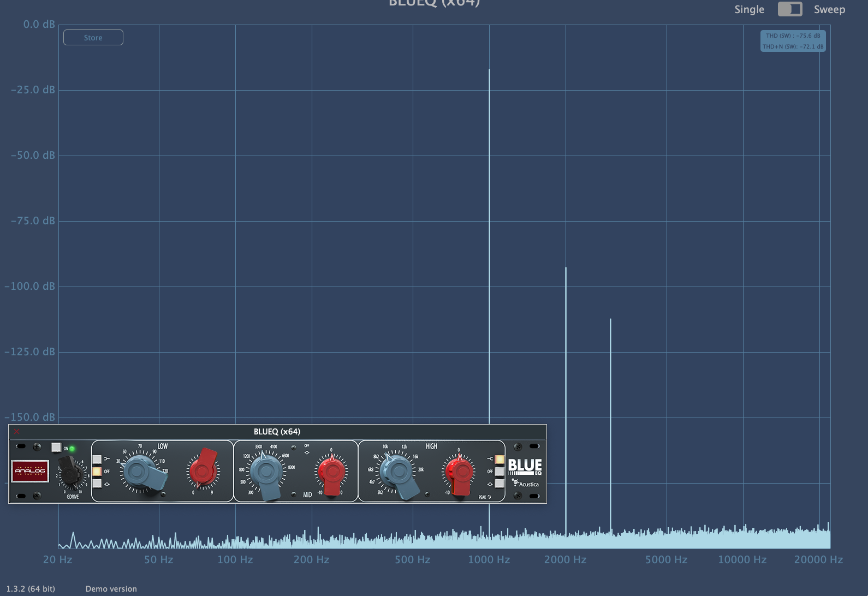Image resolution: width=868 pixels, height=596 pixels.
Task: Click the "10000 Hz" frequency axis label
Action: 742,559
